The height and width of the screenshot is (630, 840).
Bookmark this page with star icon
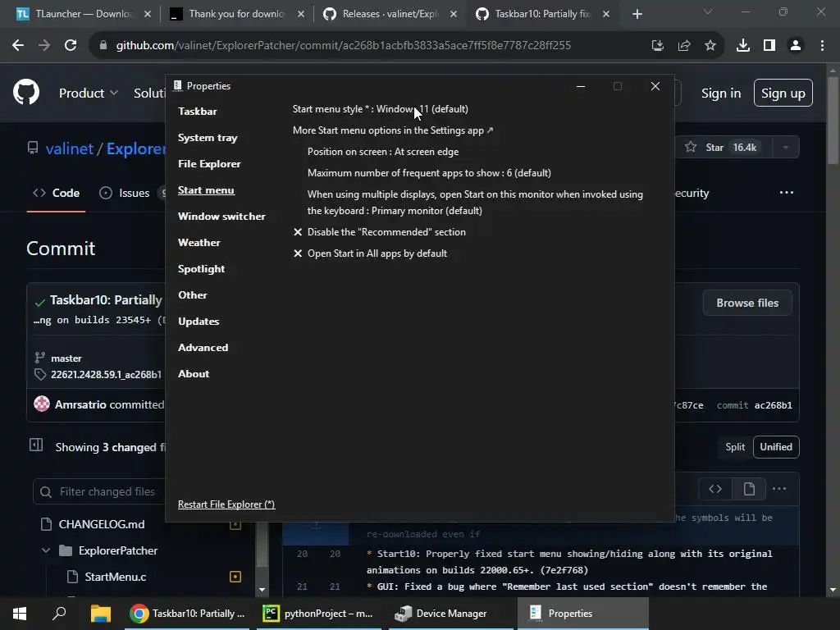[x=710, y=46]
